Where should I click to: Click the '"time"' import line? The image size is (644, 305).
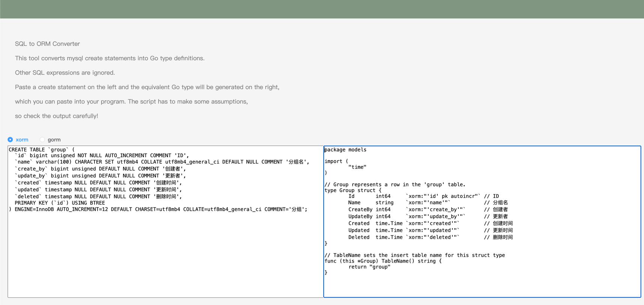[x=357, y=167]
